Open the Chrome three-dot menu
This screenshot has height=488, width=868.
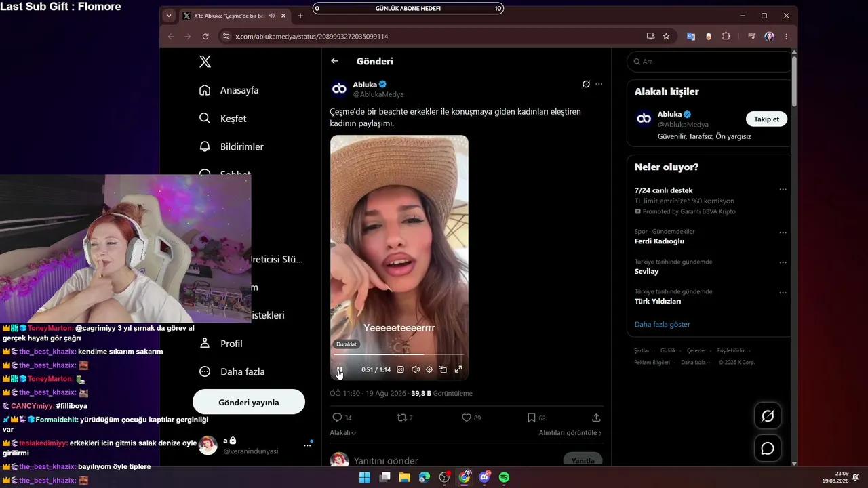786,36
